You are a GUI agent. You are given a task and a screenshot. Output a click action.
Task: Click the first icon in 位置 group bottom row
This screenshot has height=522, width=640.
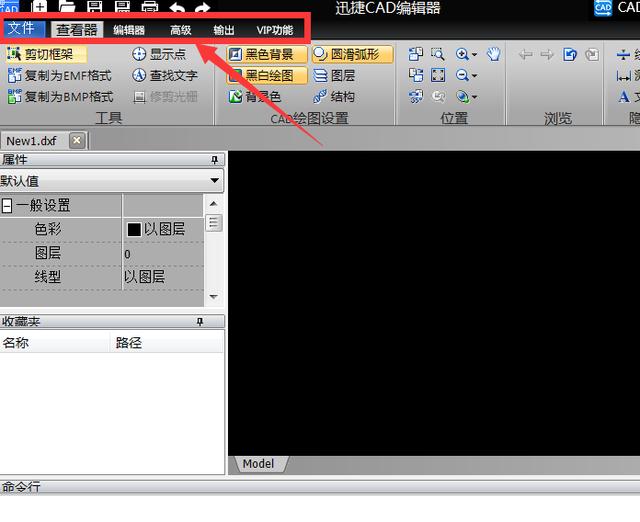[x=416, y=96]
